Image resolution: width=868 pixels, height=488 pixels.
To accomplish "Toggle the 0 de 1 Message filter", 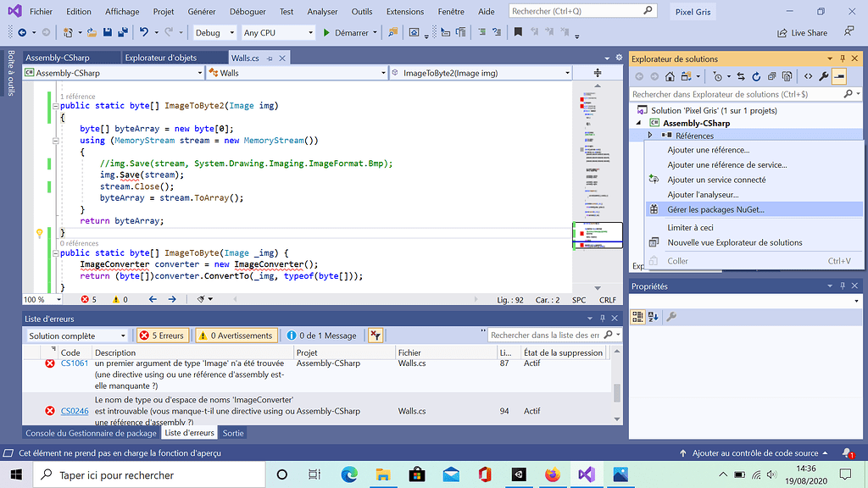I will (321, 335).
